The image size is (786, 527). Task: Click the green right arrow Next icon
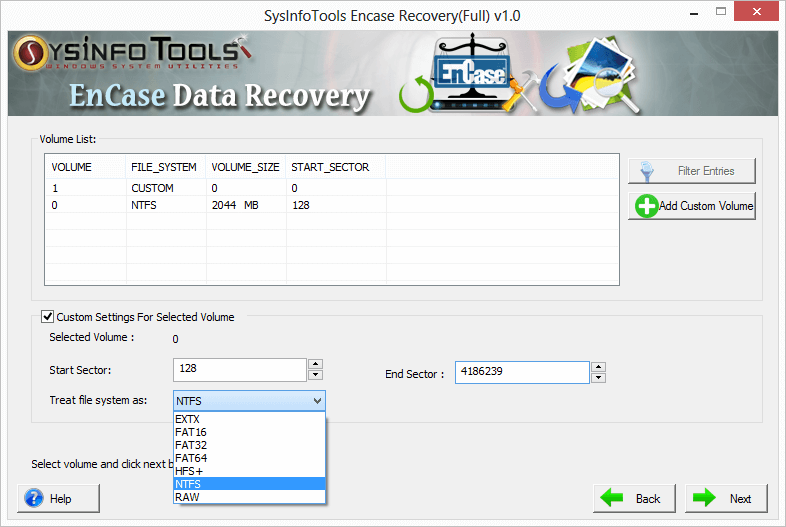704,497
